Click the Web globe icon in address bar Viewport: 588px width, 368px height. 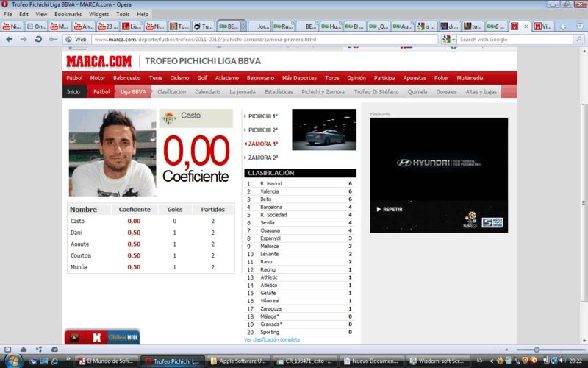(x=68, y=40)
